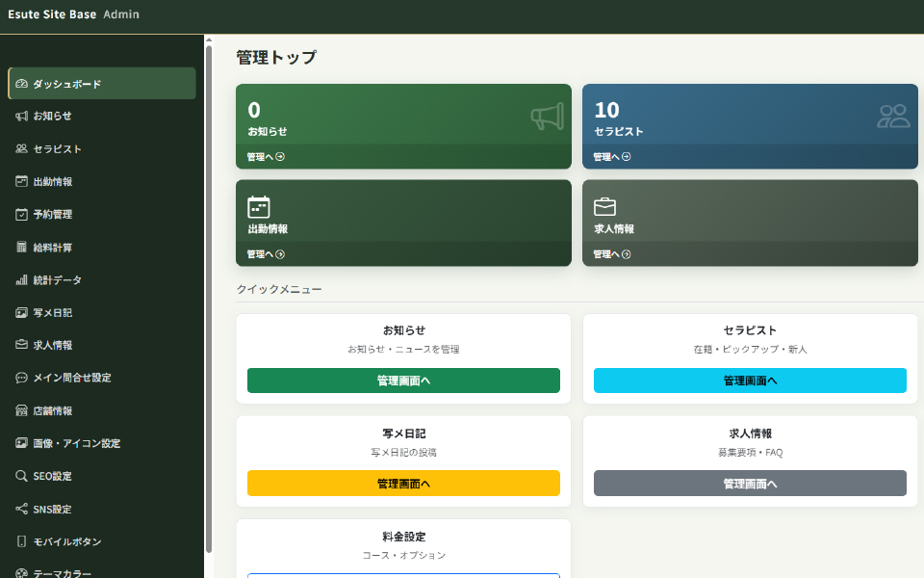Click text 在籍・ピックアップ・新人
The image size is (924, 578).
(x=750, y=349)
